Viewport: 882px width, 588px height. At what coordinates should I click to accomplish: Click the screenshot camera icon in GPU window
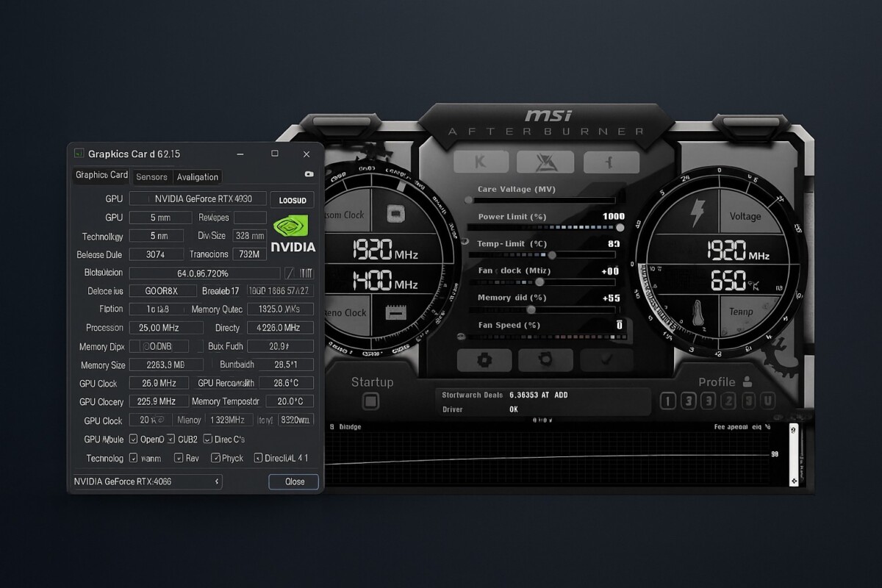309,174
